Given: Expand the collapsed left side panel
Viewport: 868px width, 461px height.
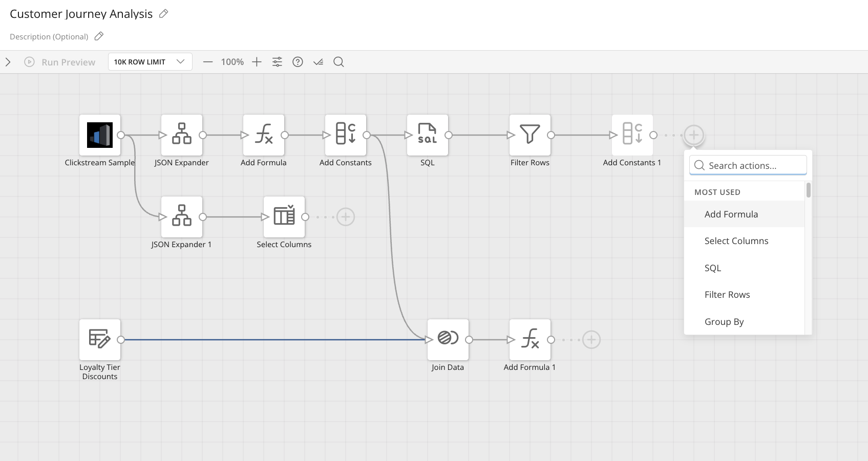Looking at the screenshot, I should click(8, 62).
